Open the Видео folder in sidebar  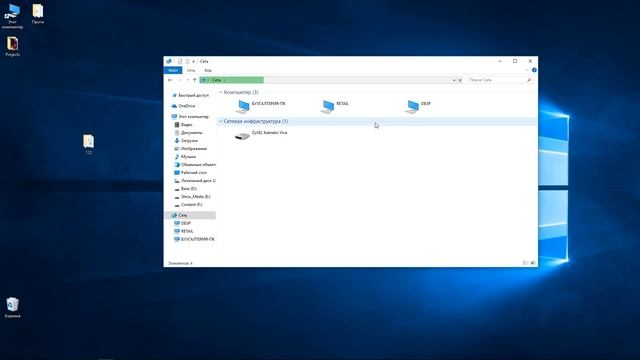coord(183,124)
